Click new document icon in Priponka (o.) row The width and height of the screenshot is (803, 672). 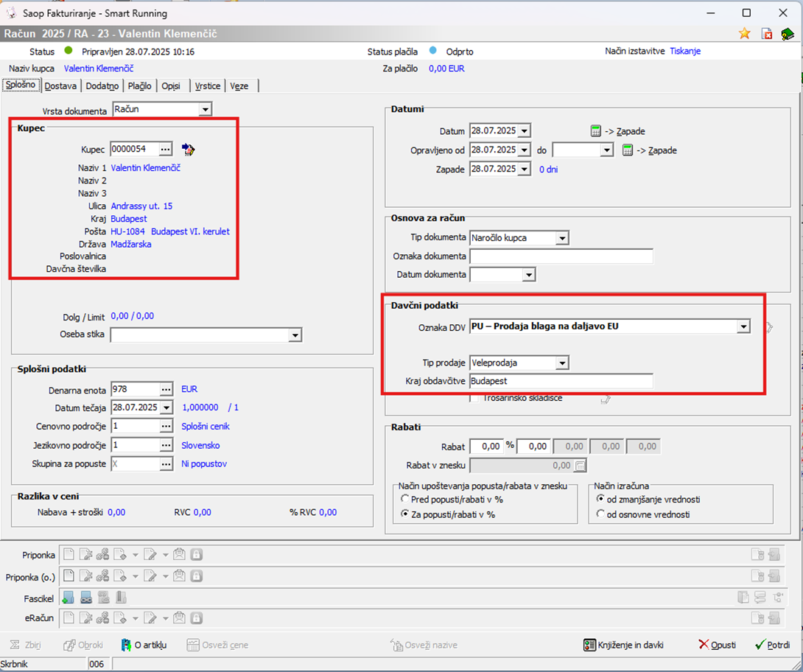click(x=69, y=576)
